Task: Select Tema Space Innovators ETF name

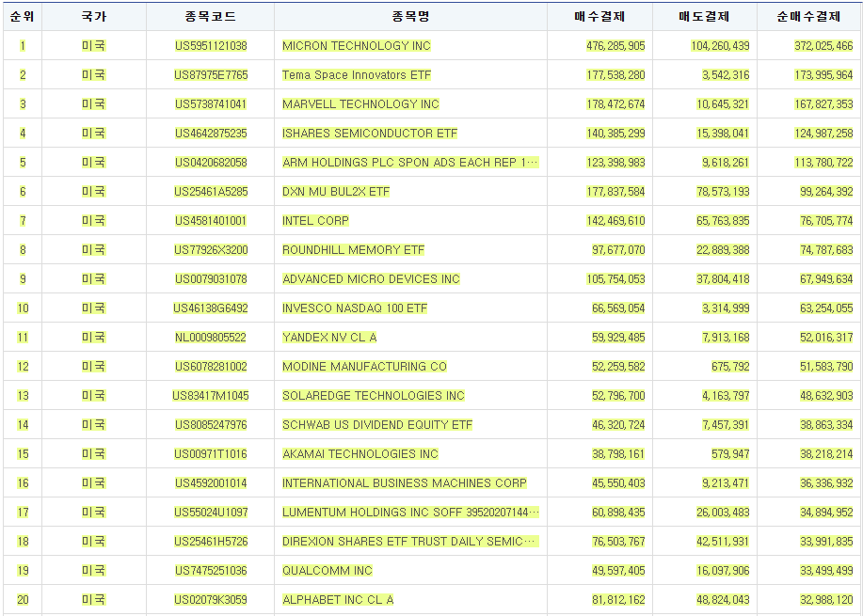Action: click(x=357, y=75)
